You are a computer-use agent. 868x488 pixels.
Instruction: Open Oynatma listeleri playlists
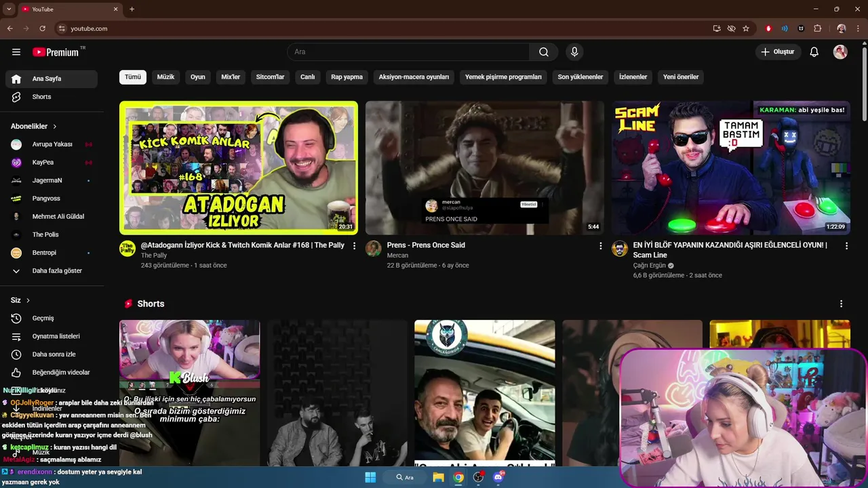coord(52,336)
